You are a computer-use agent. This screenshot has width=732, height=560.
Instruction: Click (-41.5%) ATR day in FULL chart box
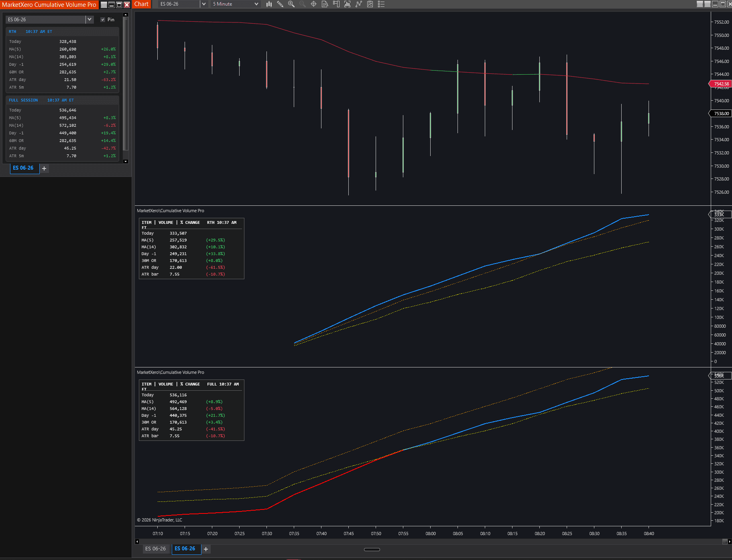click(216, 429)
